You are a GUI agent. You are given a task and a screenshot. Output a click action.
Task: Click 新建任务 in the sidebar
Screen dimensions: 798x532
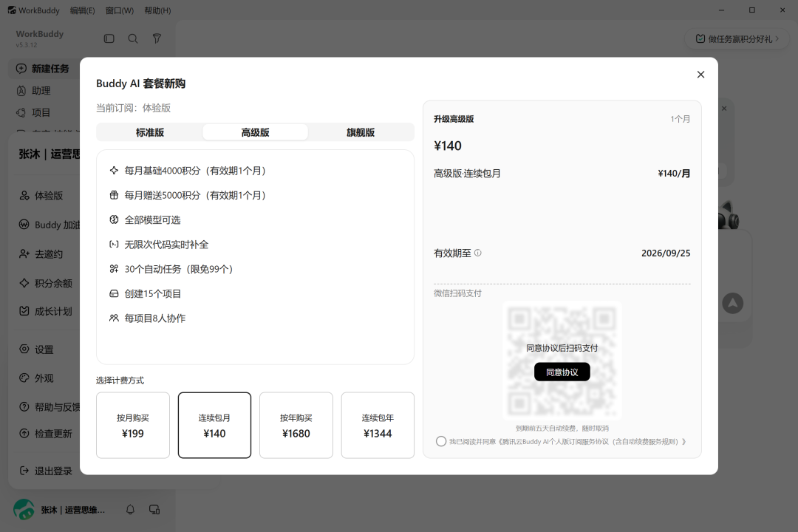tap(44, 69)
